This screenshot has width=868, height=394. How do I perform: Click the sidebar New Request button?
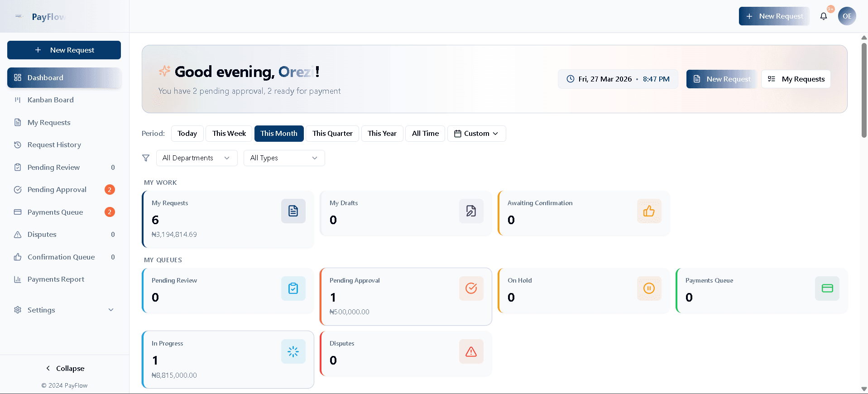64,50
